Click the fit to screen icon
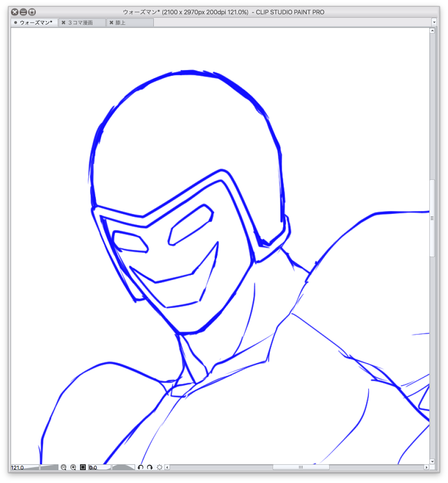This screenshot has height=483, width=448. coord(83,467)
